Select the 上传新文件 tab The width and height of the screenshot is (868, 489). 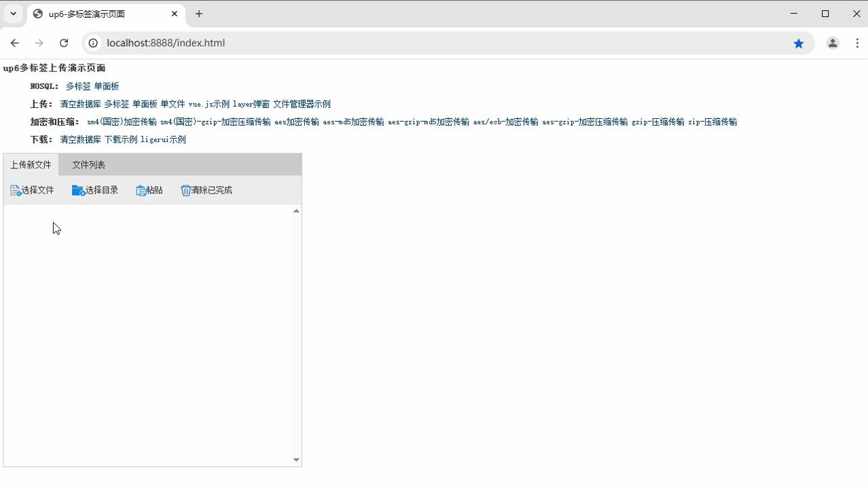pos(29,164)
